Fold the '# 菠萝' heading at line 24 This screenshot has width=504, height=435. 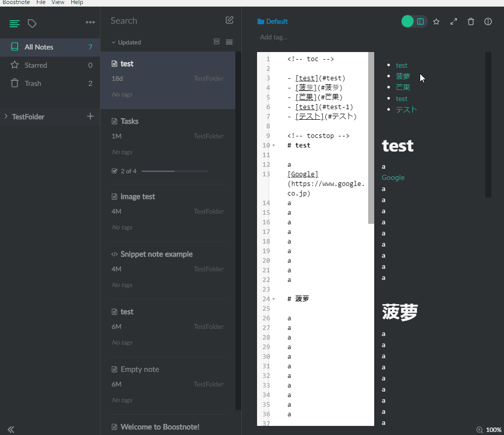click(x=274, y=299)
